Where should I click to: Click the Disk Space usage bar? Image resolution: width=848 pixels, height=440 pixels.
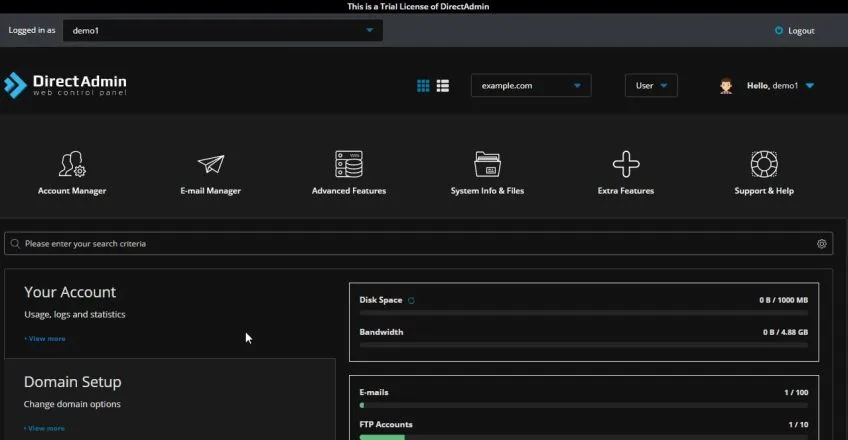pos(584,313)
